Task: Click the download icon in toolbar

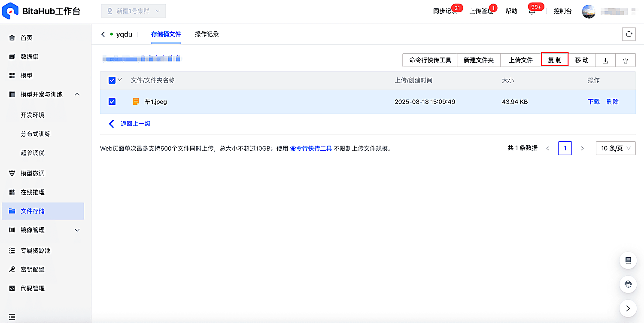Action: (605, 61)
